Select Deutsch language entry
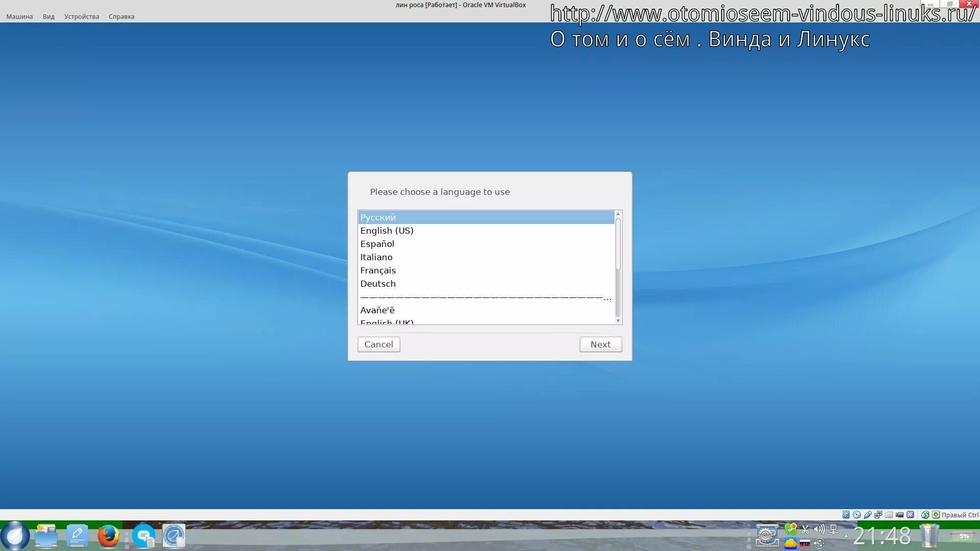 (378, 284)
